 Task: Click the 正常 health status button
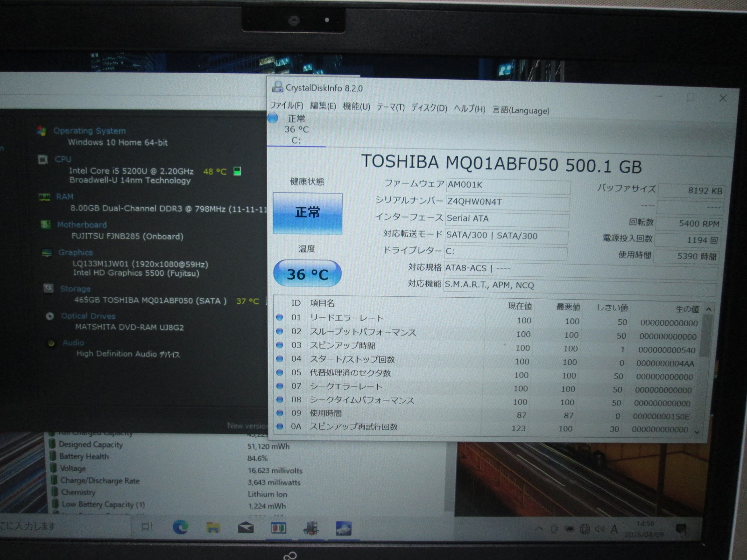[307, 213]
